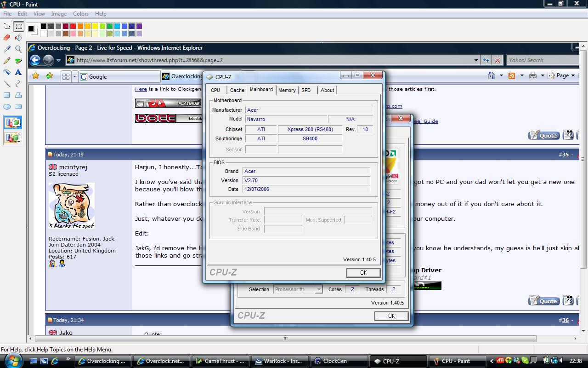The height and width of the screenshot is (368, 588).
Task: Click the About tab in the CPU-Z window
Action: pyautogui.click(x=328, y=90)
